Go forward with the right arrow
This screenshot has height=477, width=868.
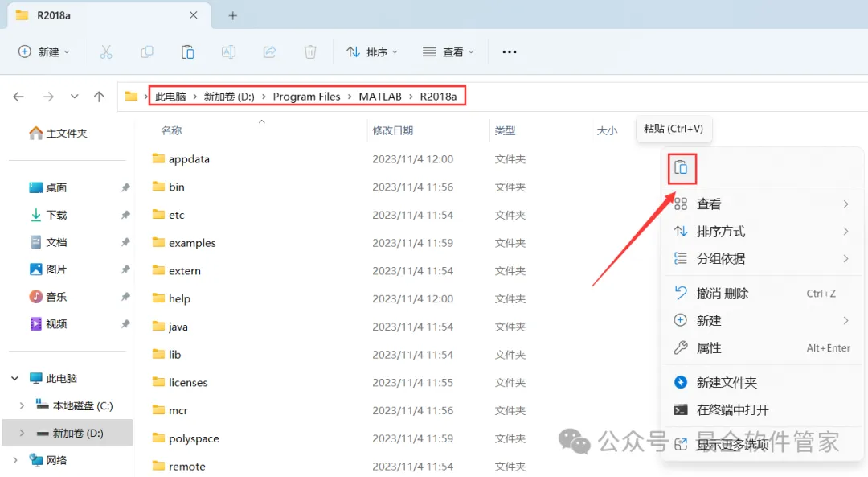[48, 97]
